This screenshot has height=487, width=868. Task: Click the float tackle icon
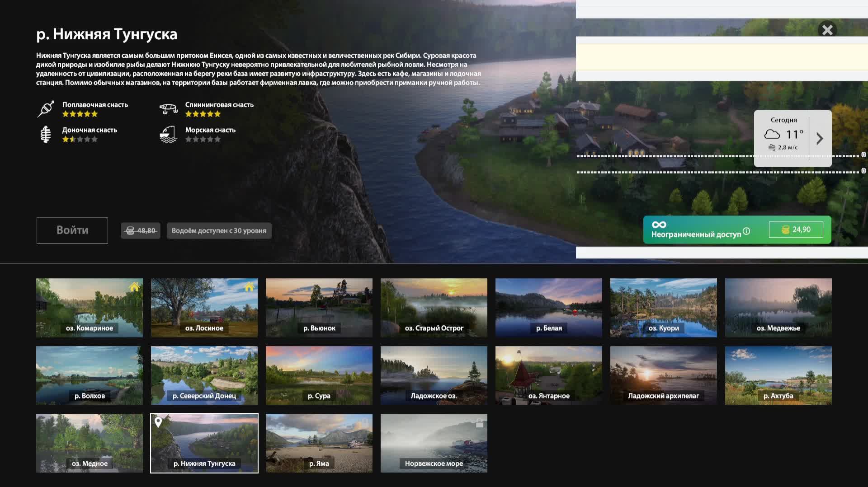(46, 109)
